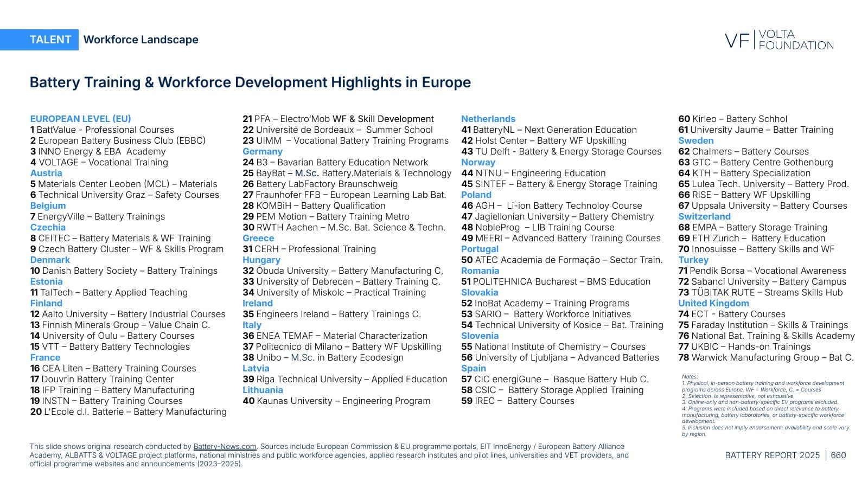
Task: Click entry 22 Université de Bordeaux
Action: coord(337,130)
